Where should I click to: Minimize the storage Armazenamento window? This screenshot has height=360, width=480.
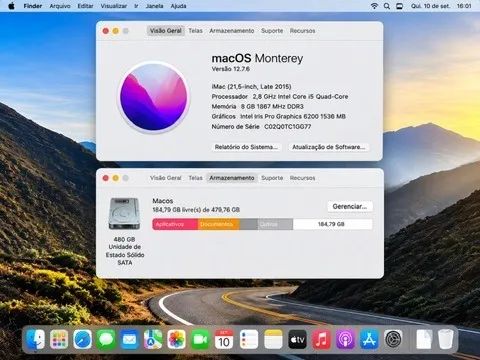[116, 178]
